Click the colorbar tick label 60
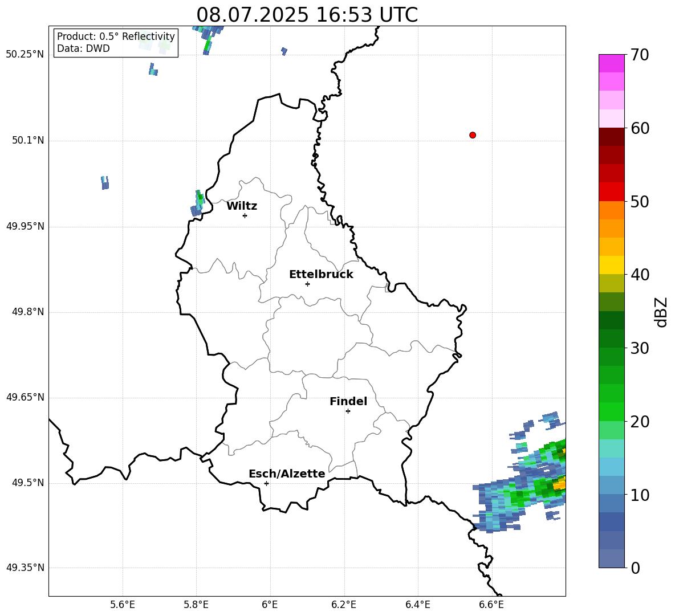The height and width of the screenshot is (616, 675). click(640, 128)
